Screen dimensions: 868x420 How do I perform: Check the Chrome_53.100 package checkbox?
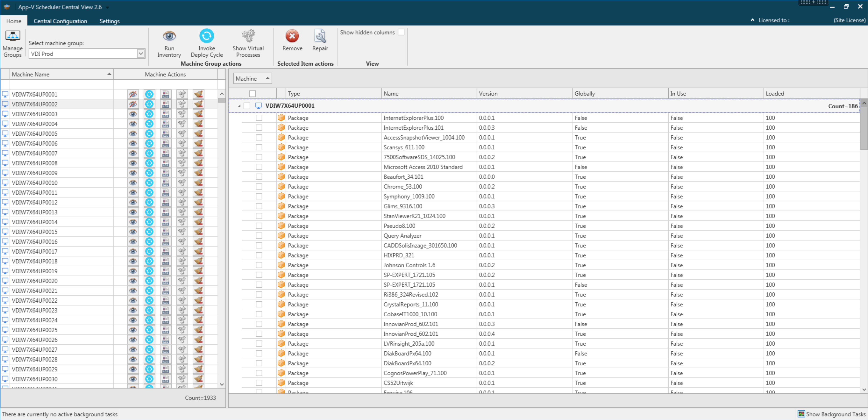coord(259,186)
